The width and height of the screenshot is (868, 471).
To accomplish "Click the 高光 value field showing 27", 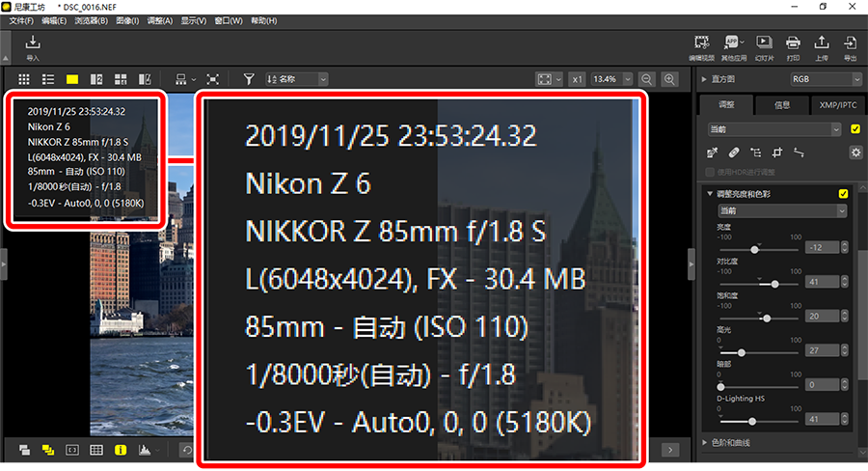I will coord(822,350).
